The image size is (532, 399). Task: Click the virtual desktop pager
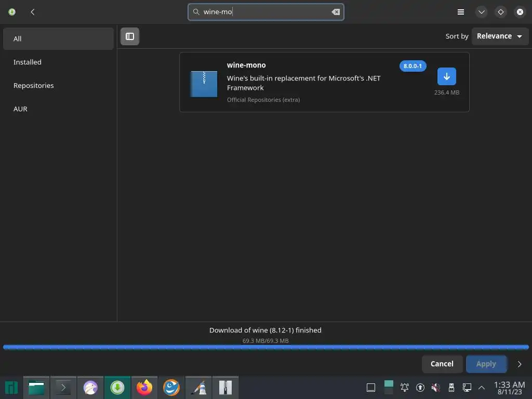[x=389, y=388]
